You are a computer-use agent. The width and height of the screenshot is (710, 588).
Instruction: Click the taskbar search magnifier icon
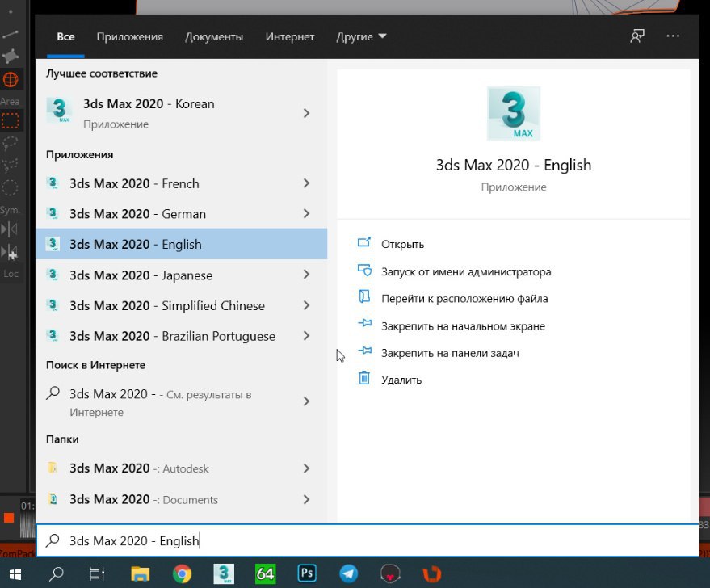click(x=57, y=574)
